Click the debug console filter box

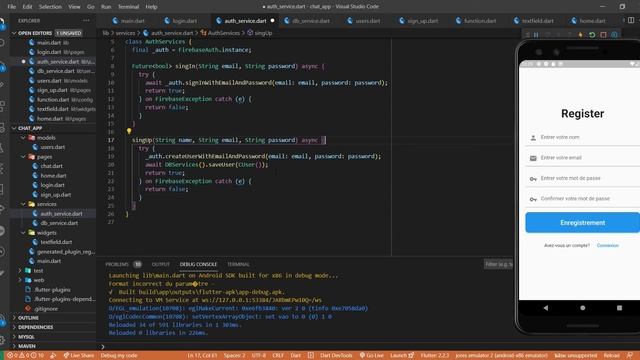point(498,264)
